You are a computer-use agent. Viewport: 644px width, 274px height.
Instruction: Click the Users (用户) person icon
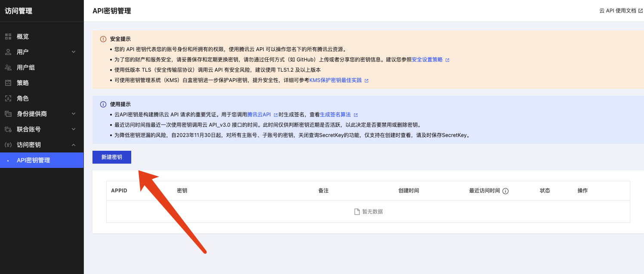click(8, 52)
